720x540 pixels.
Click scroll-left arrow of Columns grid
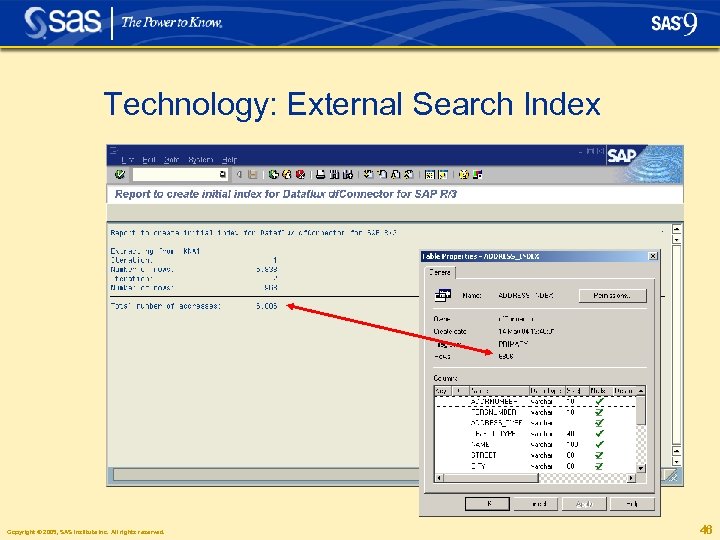(x=439, y=478)
